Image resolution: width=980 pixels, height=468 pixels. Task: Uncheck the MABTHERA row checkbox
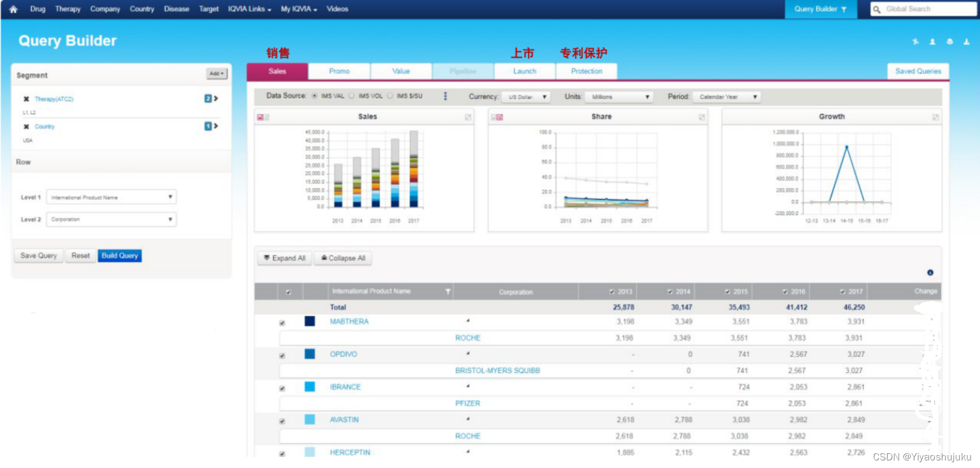point(282,323)
